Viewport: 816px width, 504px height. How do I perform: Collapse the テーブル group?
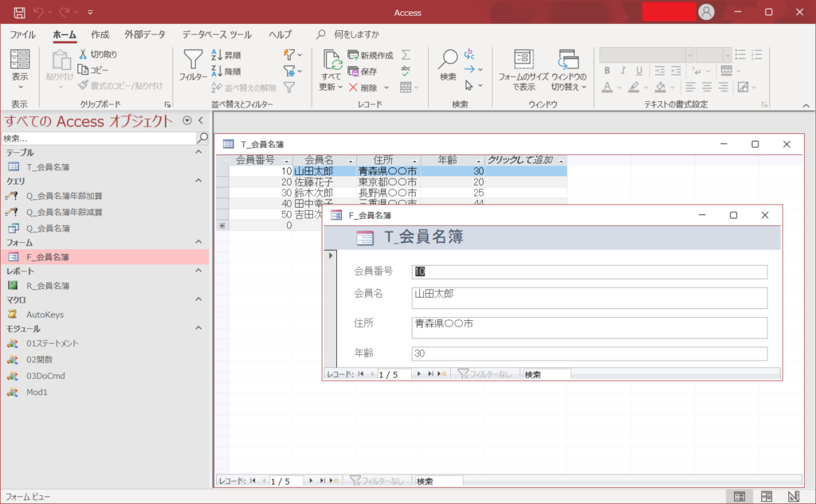point(198,151)
